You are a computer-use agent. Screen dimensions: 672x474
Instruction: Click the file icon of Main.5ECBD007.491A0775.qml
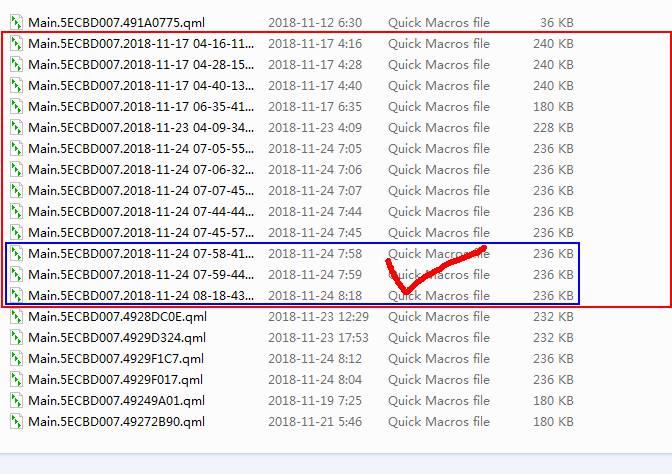(16, 22)
